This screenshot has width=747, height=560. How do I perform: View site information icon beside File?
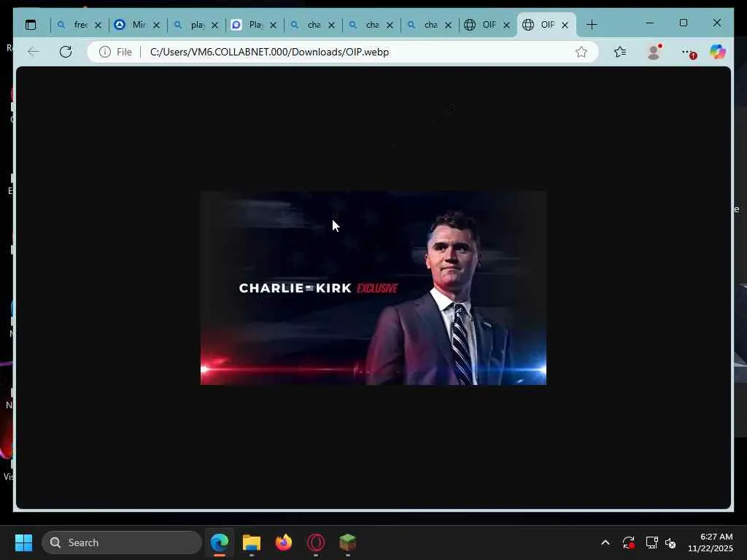tap(105, 52)
